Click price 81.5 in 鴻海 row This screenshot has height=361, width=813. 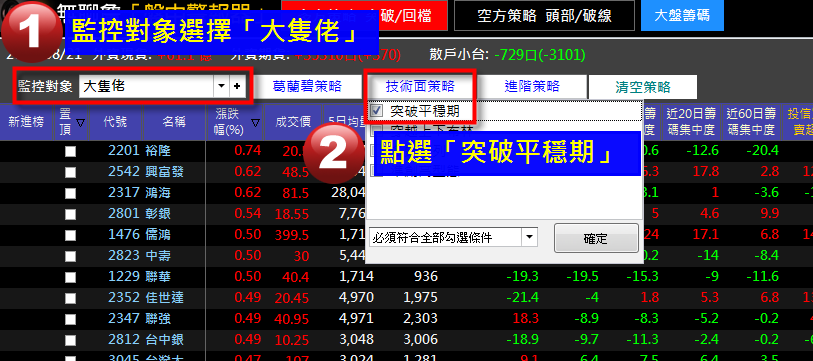tap(296, 193)
